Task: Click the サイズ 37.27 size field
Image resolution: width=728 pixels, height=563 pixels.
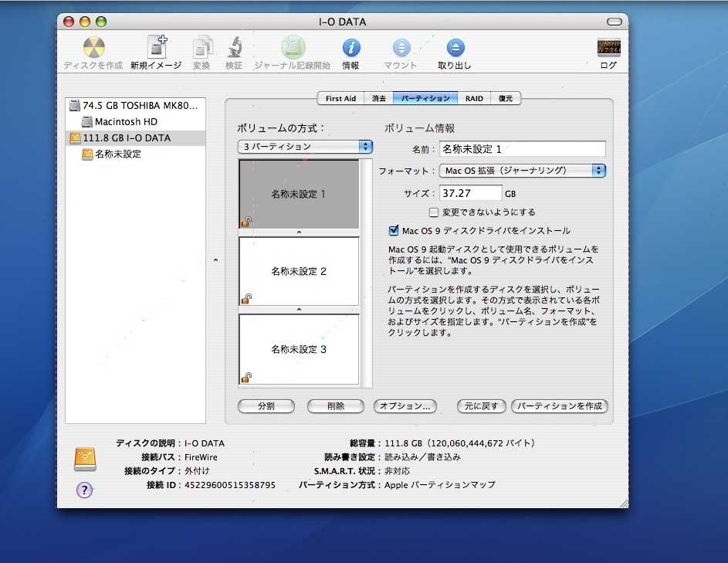Action: coord(471,193)
